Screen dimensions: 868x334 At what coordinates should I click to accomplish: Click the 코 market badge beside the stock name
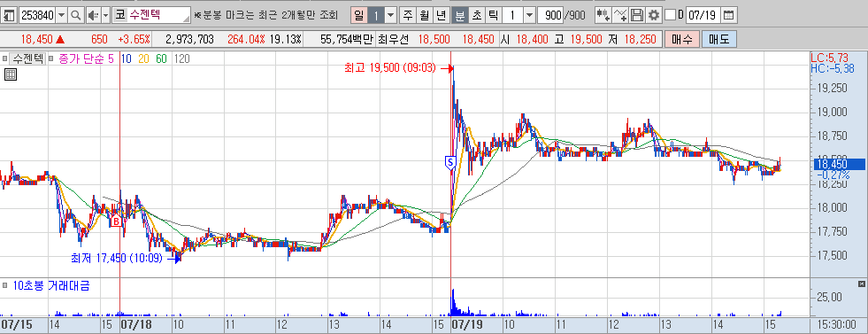(119, 15)
